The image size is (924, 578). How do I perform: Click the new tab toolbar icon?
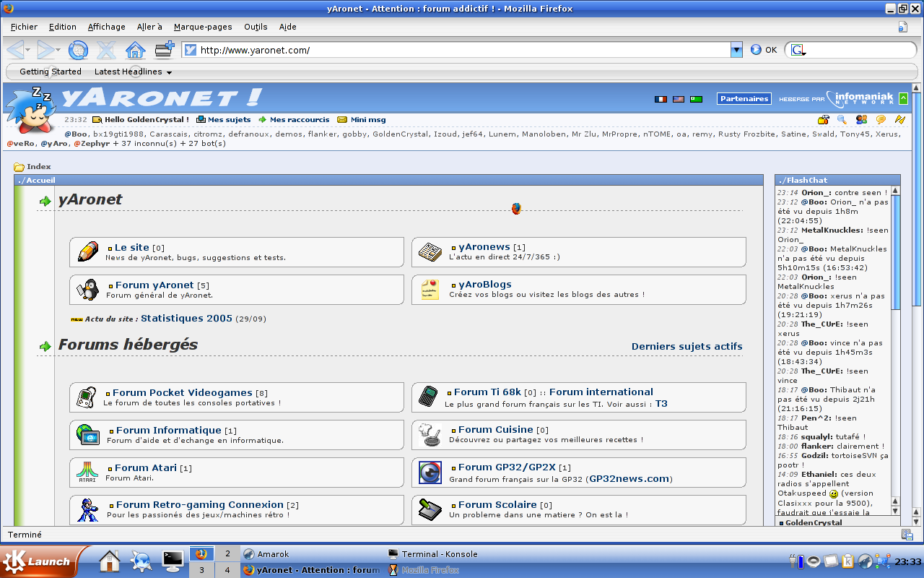point(165,50)
